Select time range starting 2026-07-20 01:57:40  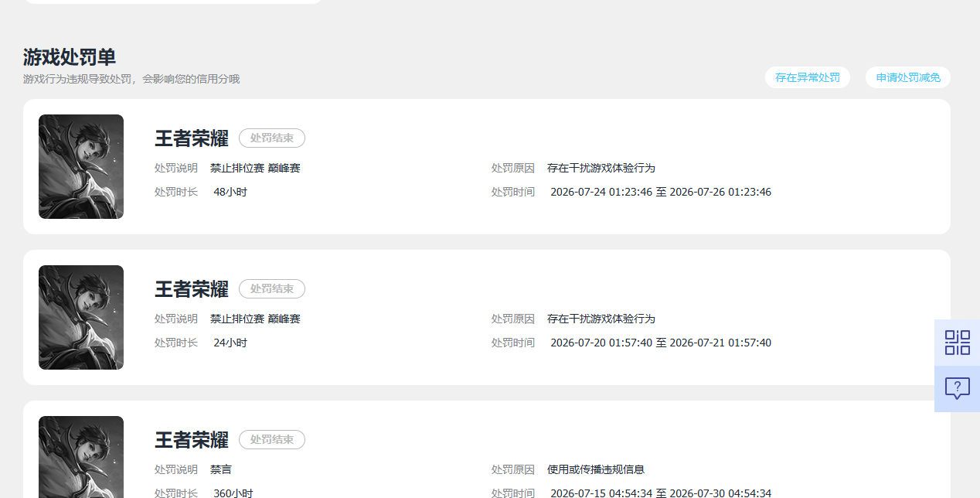[661, 343]
